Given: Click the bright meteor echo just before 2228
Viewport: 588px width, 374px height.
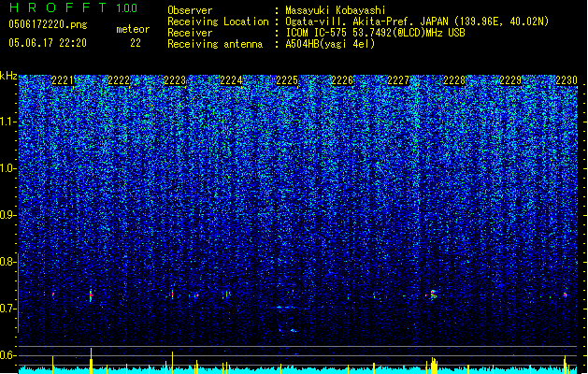Looking at the screenshot, I should click(433, 295).
